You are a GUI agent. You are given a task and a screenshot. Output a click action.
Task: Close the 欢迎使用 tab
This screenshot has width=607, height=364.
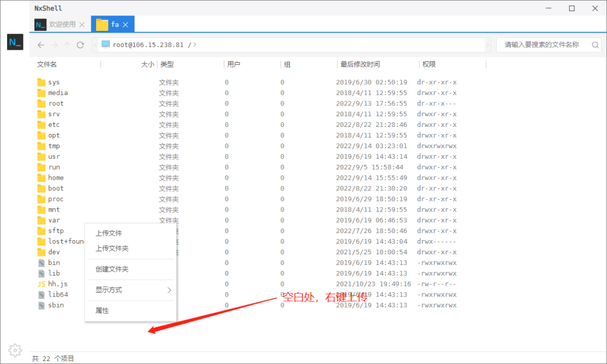pyautogui.click(x=82, y=24)
